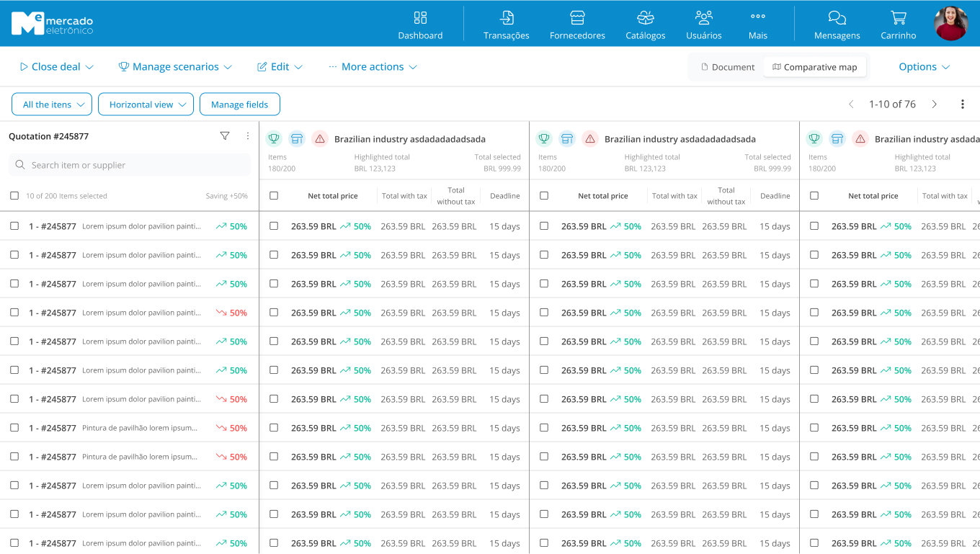The height and width of the screenshot is (554, 980).
Task: Open the Carrinho shopping cart
Action: coord(899,24)
